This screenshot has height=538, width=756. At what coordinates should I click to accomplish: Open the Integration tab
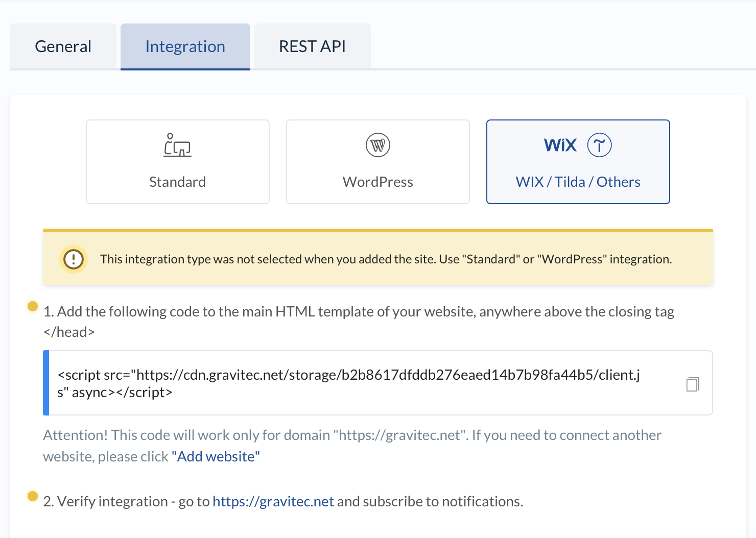click(x=185, y=46)
